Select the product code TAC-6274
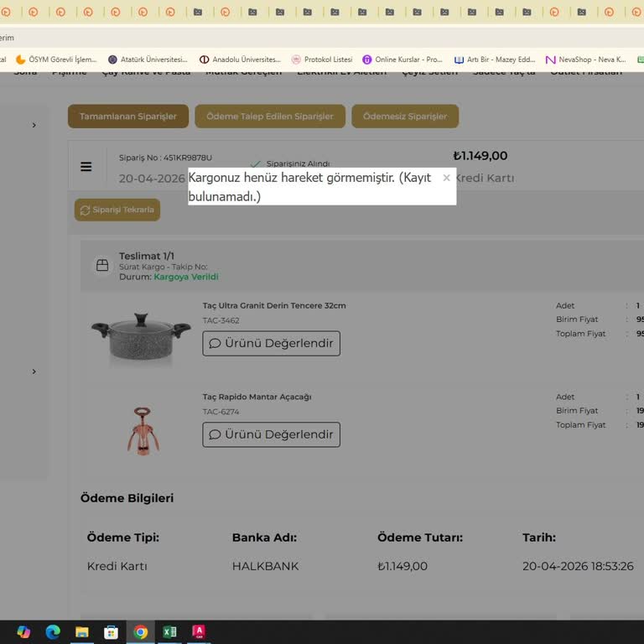Image resolution: width=644 pixels, height=644 pixels. tap(221, 412)
